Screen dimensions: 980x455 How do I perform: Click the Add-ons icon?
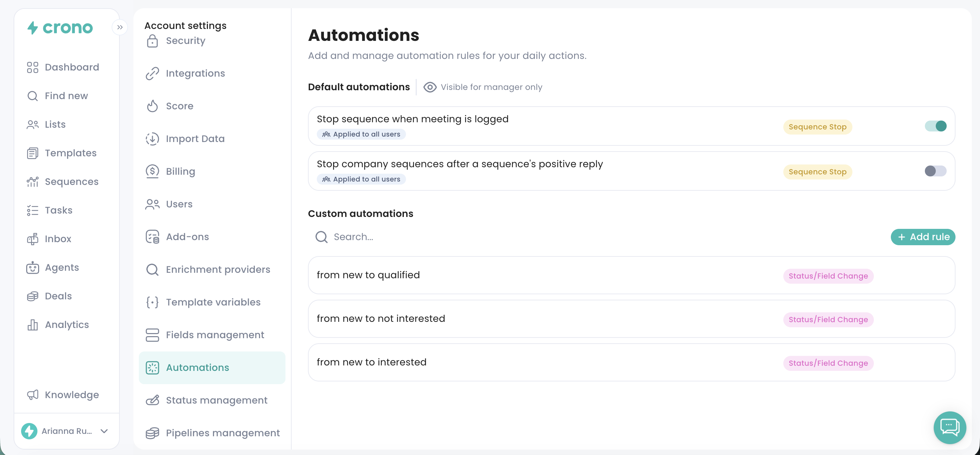click(x=152, y=237)
